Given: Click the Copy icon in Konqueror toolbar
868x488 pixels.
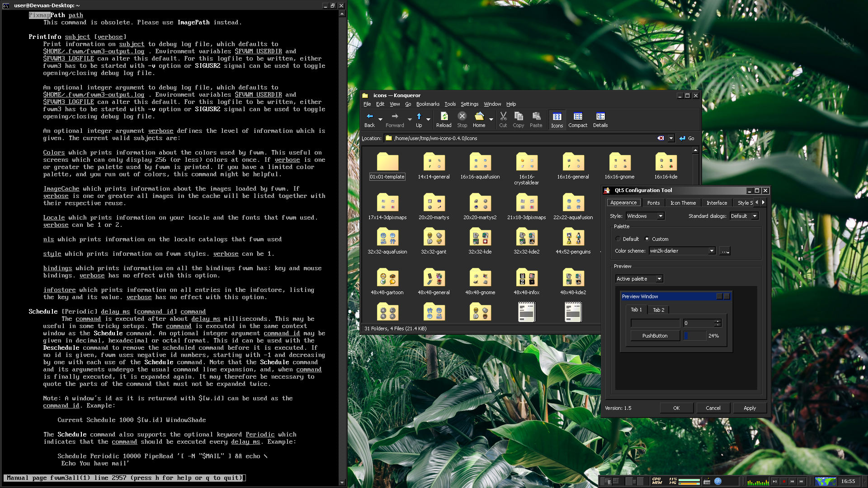Looking at the screenshot, I should point(519,120).
